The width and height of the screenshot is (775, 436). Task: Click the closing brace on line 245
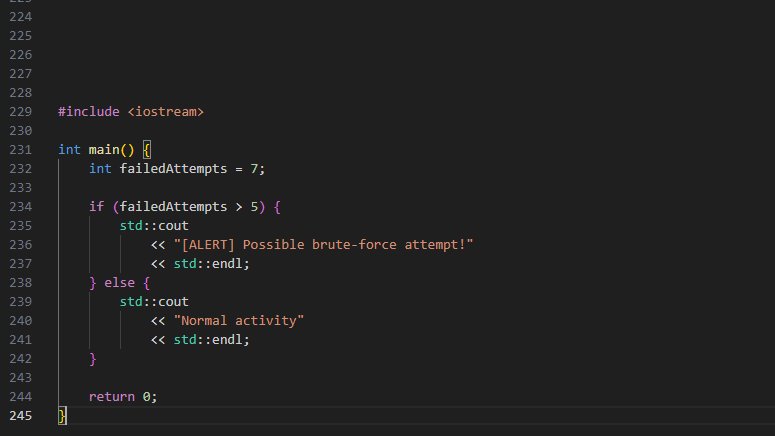pyautogui.click(x=62, y=416)
